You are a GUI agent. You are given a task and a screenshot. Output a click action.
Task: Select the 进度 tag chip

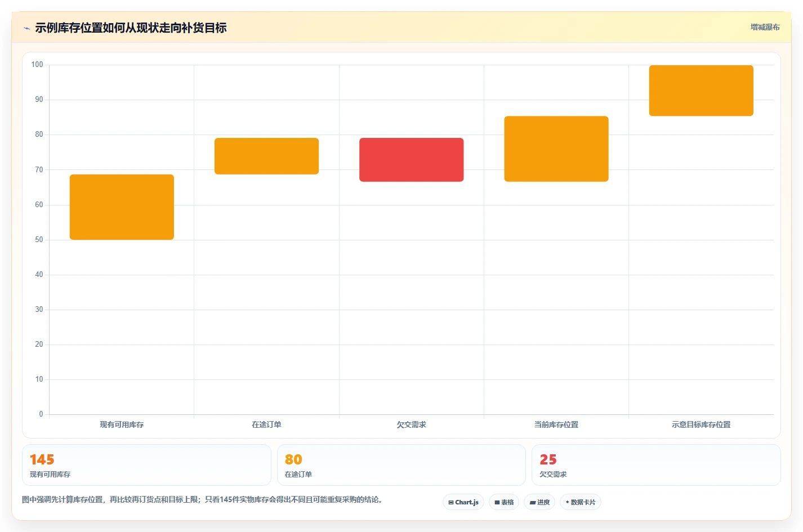click(x=539, y=502)
